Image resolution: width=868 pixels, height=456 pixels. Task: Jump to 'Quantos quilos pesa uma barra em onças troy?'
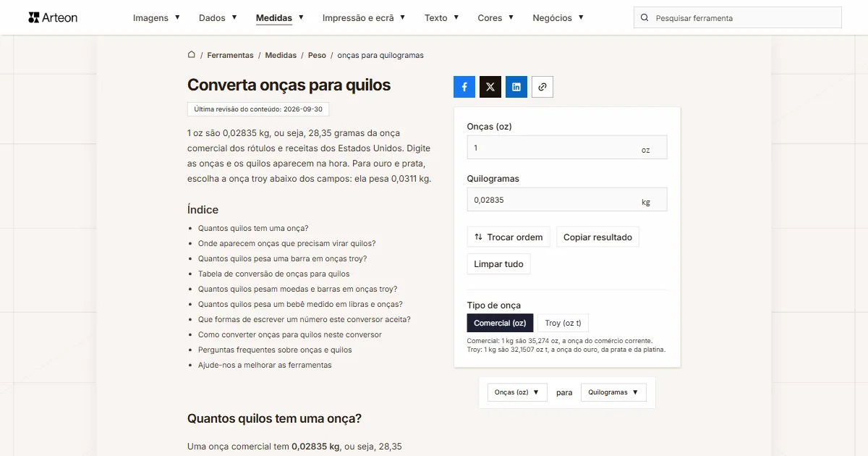(x=282, y=258)
